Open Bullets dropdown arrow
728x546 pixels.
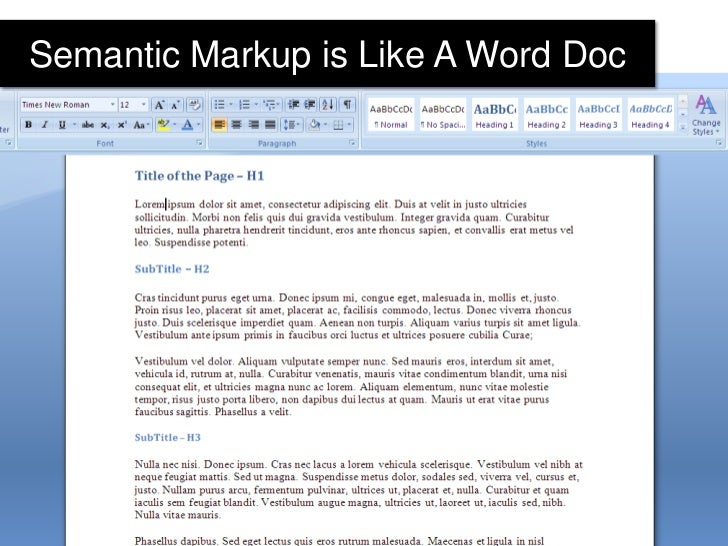[231, 104]
